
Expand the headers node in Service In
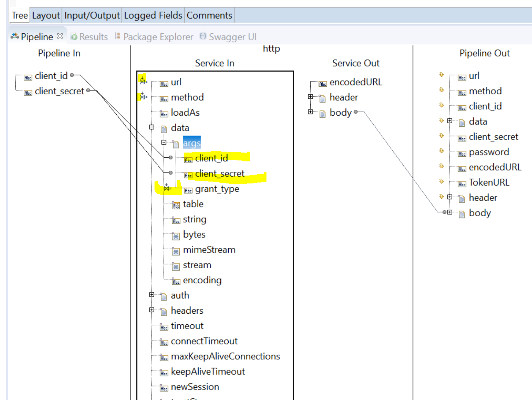click(x=152, y=310)
